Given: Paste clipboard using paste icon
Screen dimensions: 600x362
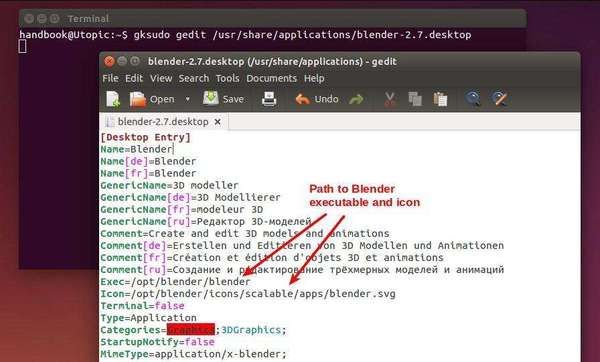Looking at the screenshot, I should coord(440,99).
